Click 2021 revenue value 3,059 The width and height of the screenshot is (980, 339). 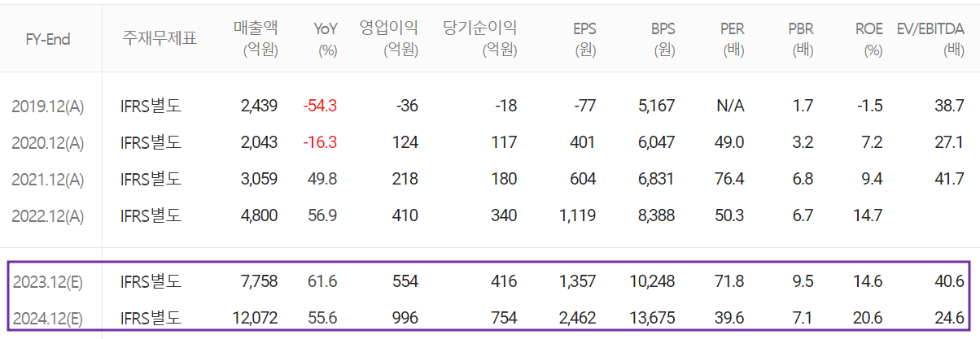click(260, 179)
